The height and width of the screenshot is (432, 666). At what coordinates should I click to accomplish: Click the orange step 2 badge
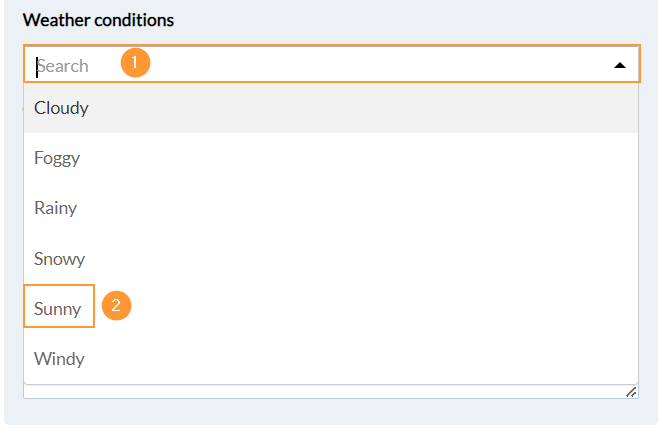(x=116, y=306)
